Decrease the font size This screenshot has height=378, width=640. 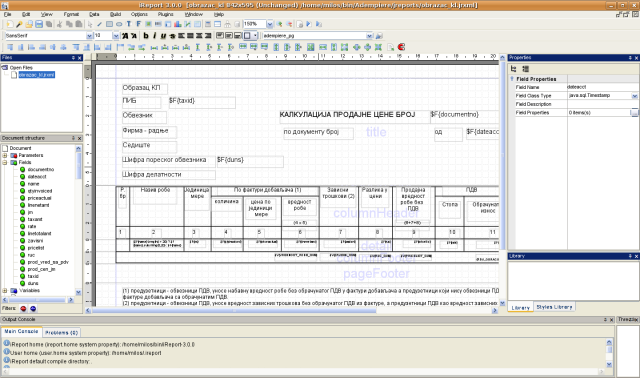click(x=133, y=36)
